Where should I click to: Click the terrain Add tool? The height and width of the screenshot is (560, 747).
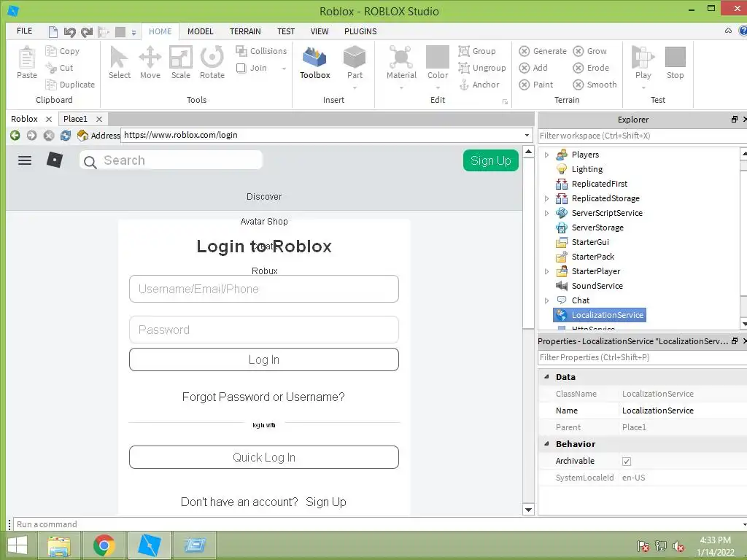click(x=533, y=68)
